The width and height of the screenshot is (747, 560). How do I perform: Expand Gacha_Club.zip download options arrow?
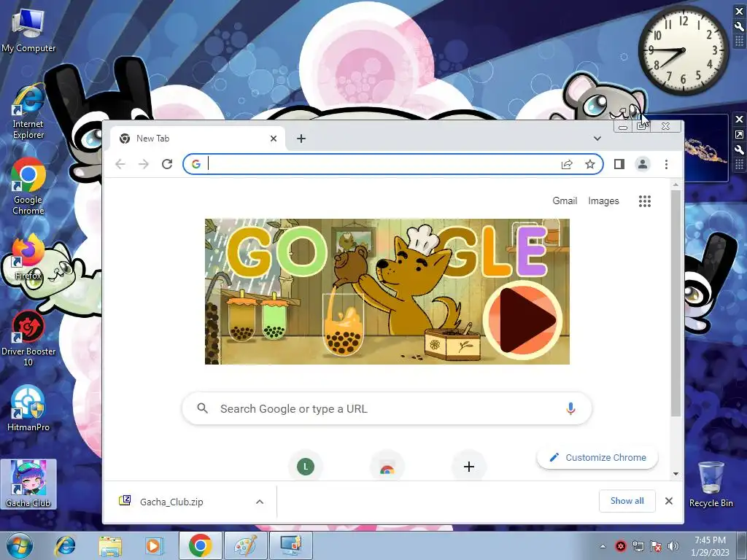coord(260,502)
